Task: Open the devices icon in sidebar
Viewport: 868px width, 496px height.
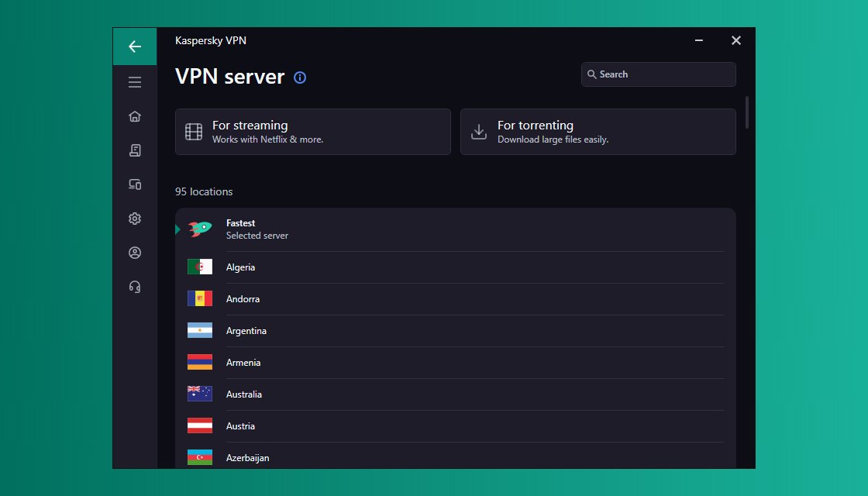Action: (x=135, y=184)
